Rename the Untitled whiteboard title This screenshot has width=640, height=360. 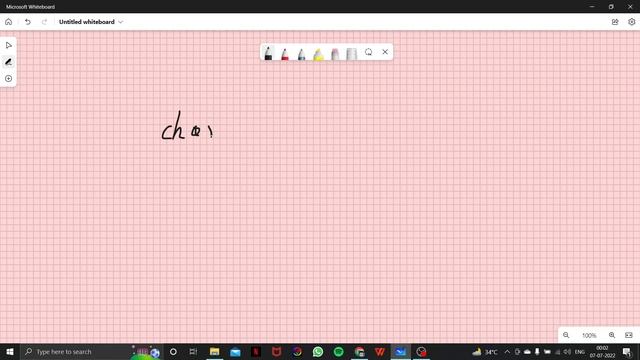(x=87, y=22)
